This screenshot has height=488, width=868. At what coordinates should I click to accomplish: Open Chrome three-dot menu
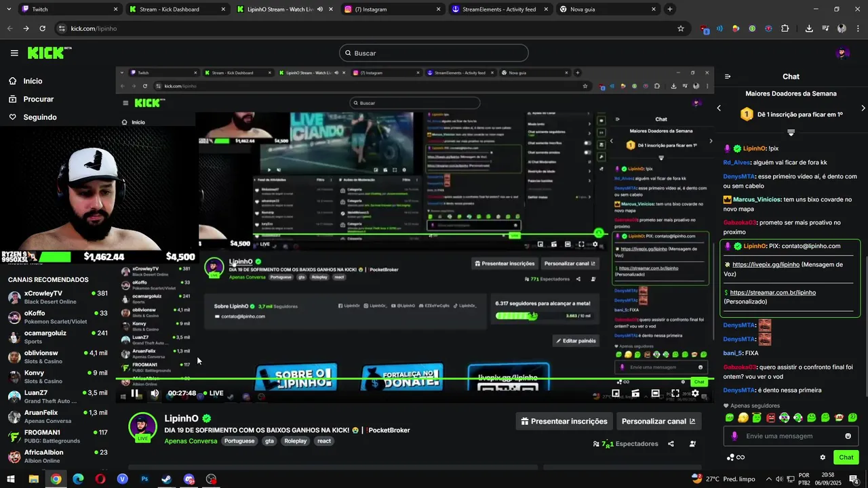858,28
